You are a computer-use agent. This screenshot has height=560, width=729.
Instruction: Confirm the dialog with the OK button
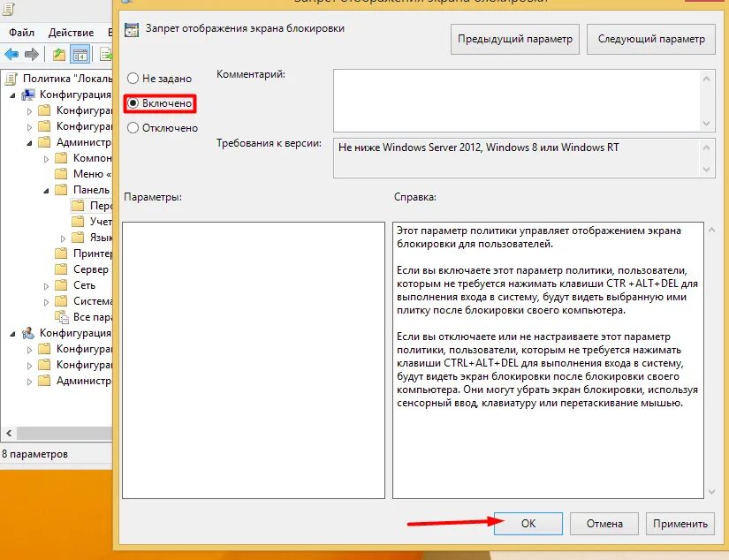coord(528,524)
